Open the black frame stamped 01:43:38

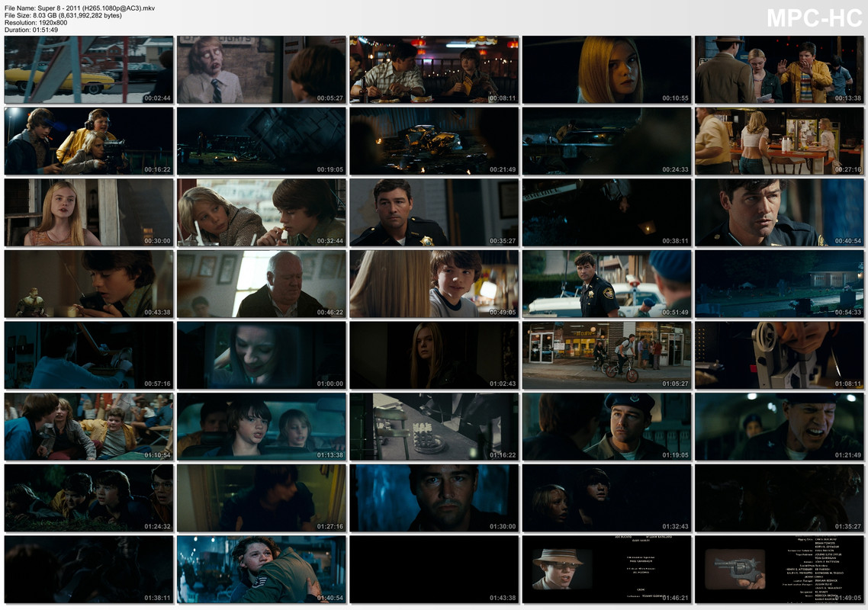pos(434,570)
